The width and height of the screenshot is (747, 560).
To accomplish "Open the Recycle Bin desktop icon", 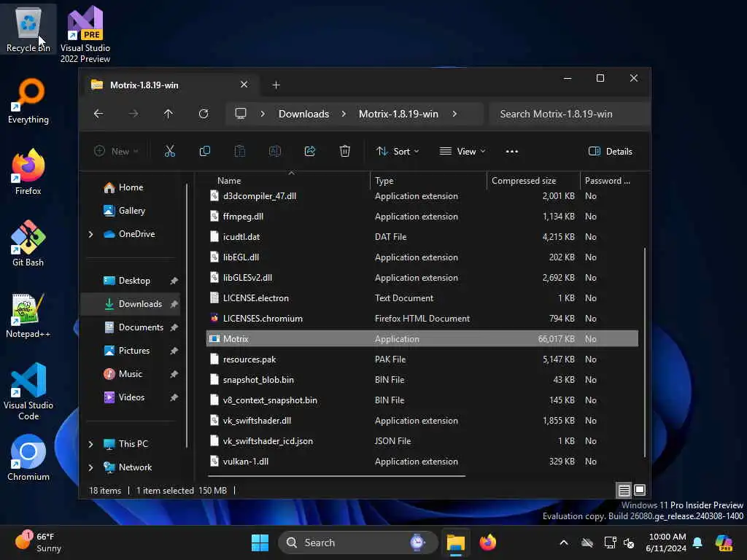I will pyautogui.click(x=28, y=29).
